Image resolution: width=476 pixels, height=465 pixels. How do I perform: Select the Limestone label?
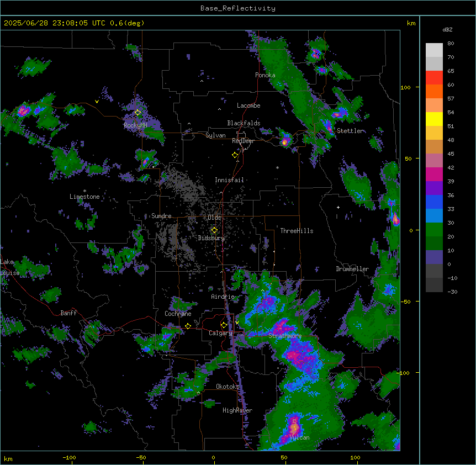[x=84, y=197]
